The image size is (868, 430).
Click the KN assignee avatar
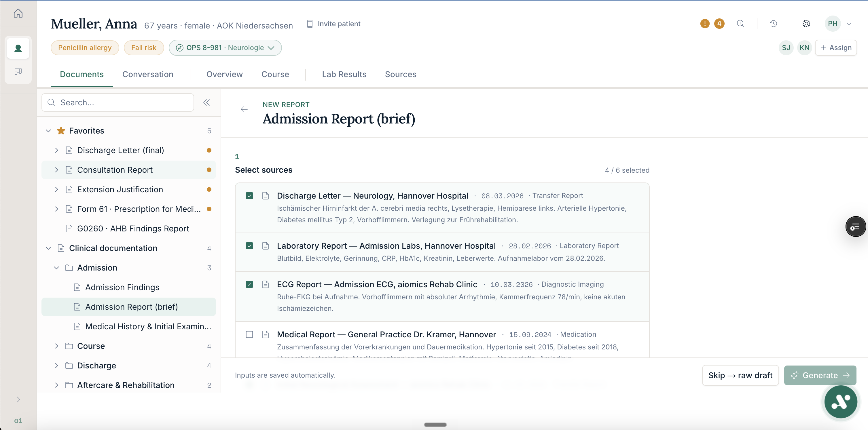(804, 48)
